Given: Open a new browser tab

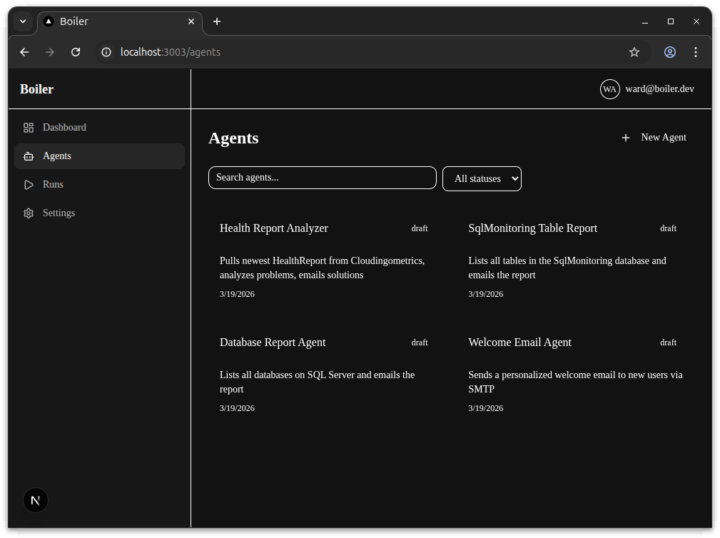Looking at the screenshot, I should click(217, 21).
